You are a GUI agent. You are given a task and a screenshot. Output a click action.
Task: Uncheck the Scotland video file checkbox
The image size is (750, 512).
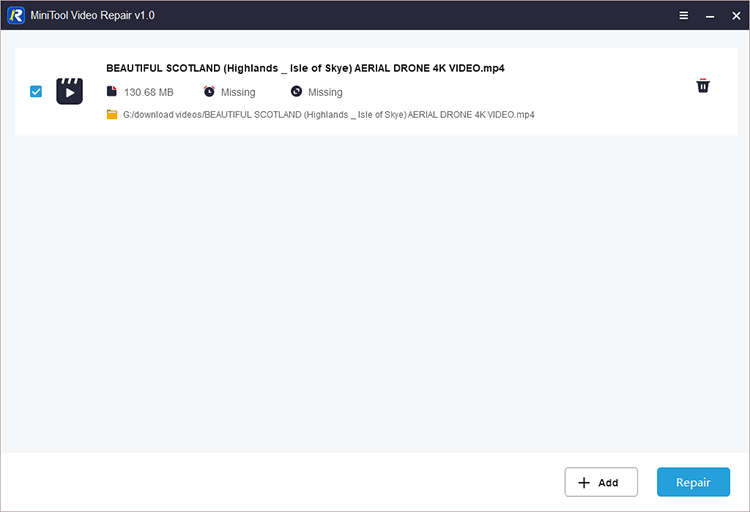coord(36,92)
